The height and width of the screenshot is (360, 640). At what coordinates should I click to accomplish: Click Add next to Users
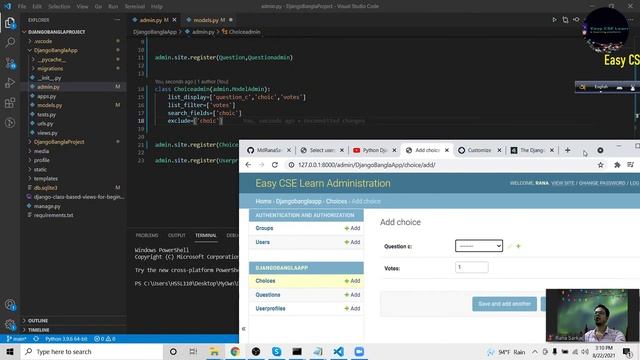352,242
